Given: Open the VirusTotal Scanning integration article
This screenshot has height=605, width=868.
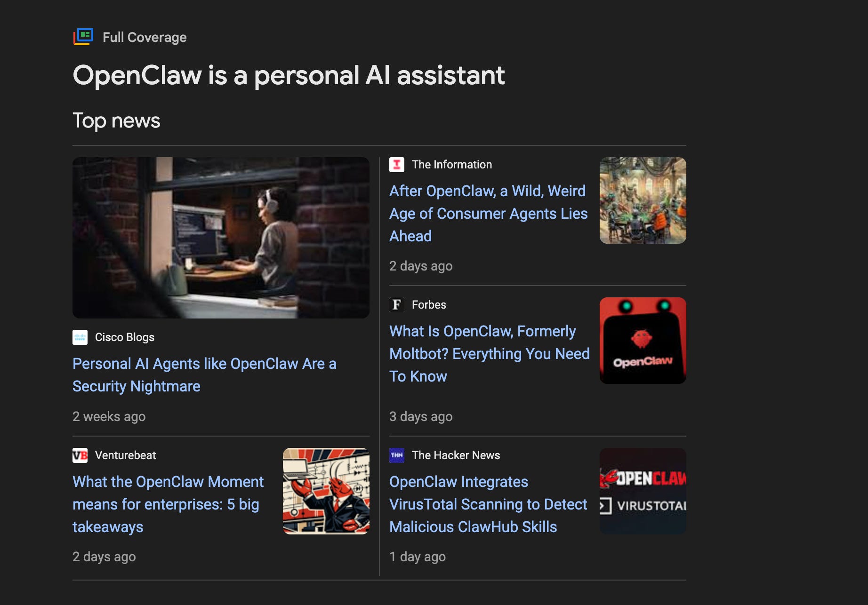Looking at the screenshot, I should pyautogui.click(x=488, y=504).
